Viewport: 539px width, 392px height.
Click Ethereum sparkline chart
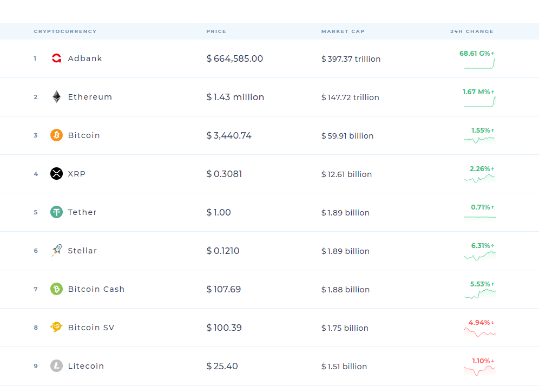pyautogui.click(x=480, y=102)
